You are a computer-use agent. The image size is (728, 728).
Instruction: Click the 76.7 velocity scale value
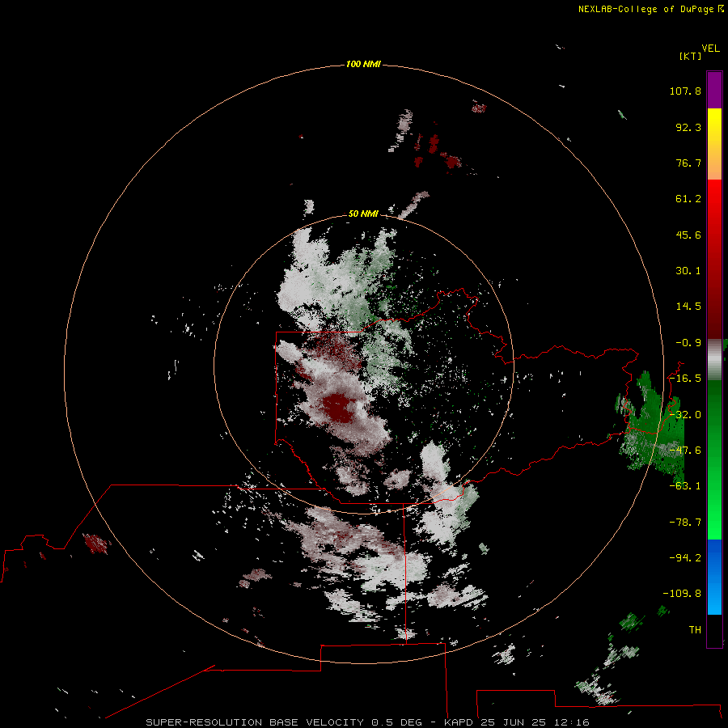688,163
